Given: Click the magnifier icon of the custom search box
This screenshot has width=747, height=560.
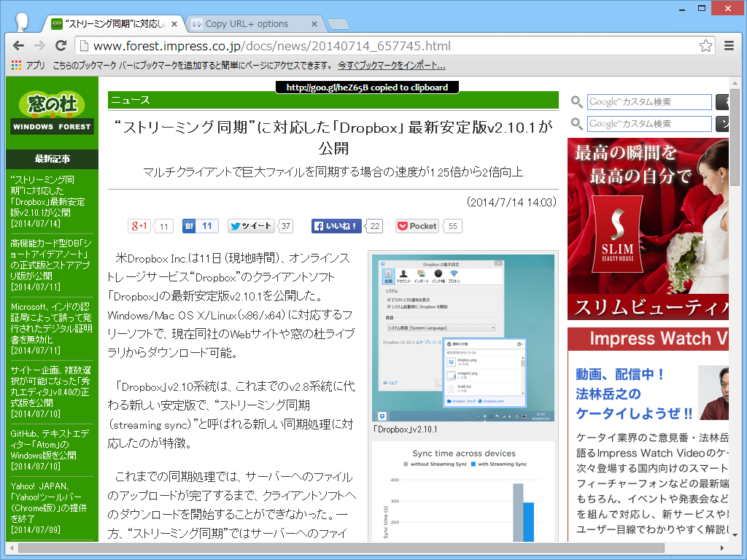Looking at the screenshot, I should point(576,102).
